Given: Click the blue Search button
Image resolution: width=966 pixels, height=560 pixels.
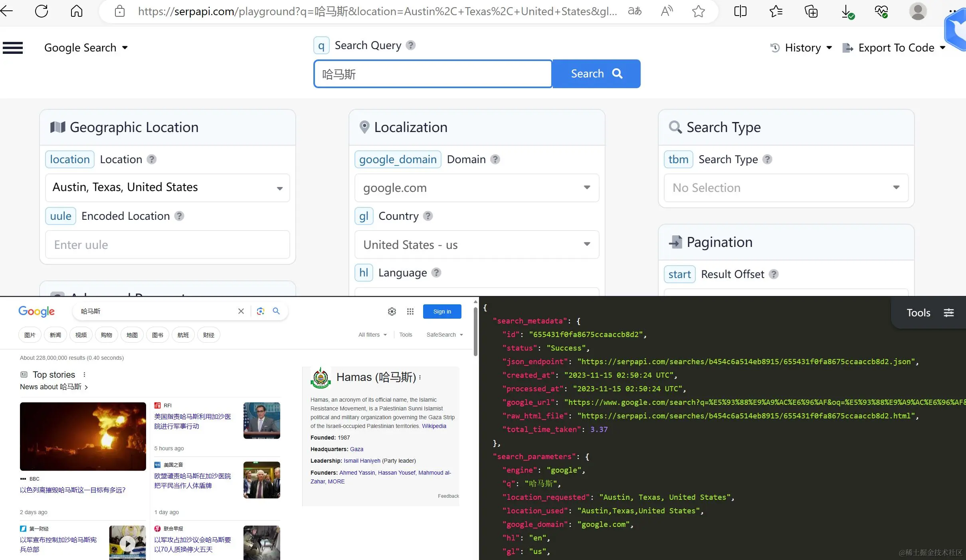Looking at the screenshot, I should point(596,74).
